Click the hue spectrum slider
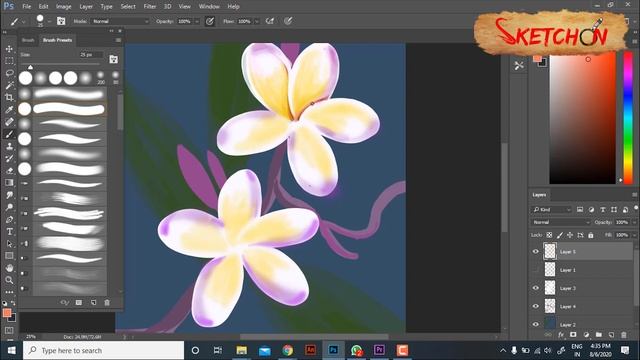 coord(628,118)
